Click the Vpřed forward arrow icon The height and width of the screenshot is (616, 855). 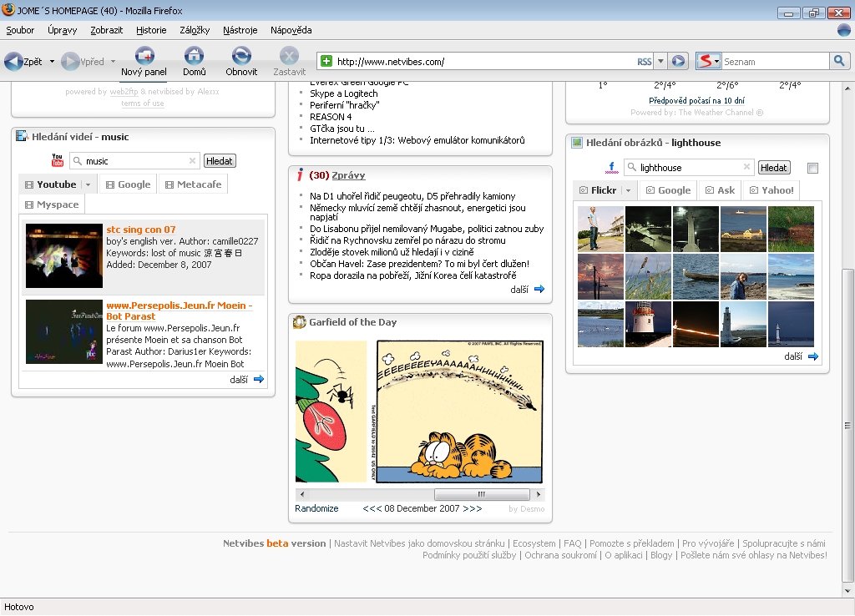(70, 62)
